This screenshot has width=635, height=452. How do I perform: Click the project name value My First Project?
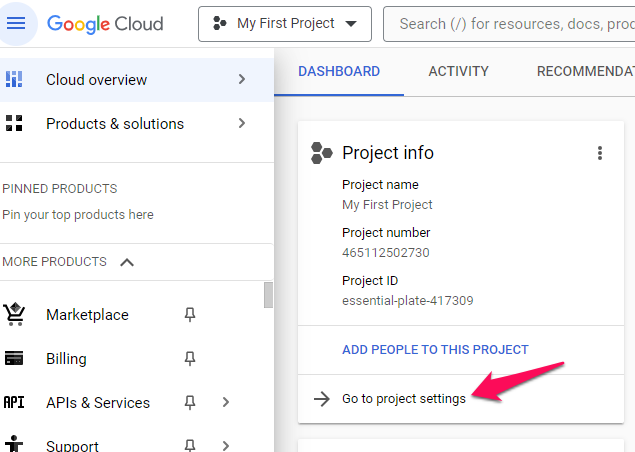[387, 205]
